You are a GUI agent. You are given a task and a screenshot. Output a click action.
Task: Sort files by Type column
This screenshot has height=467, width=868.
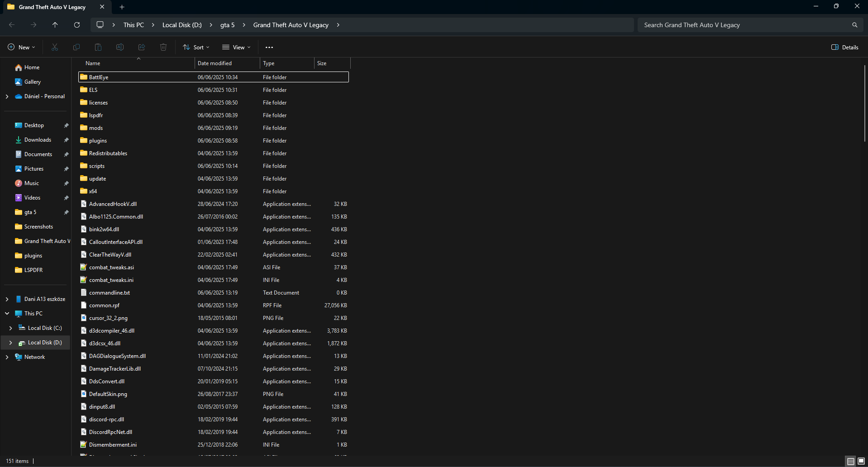(287, 63)
